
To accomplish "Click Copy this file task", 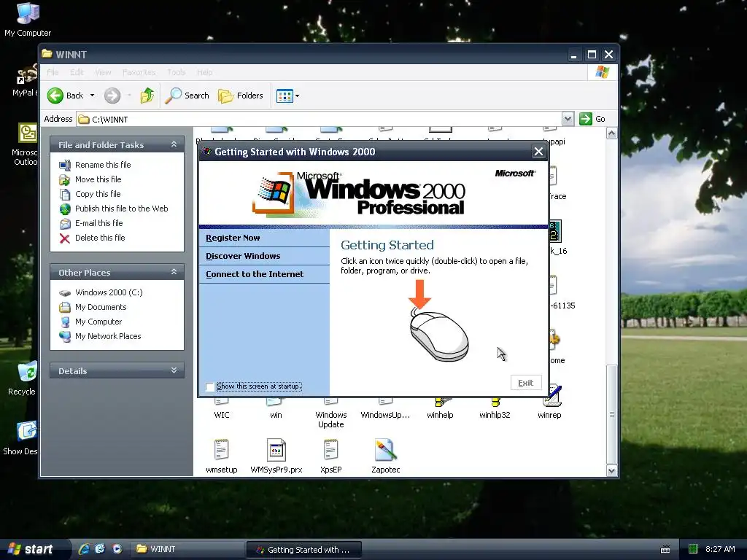I will [x=98, y=194].
